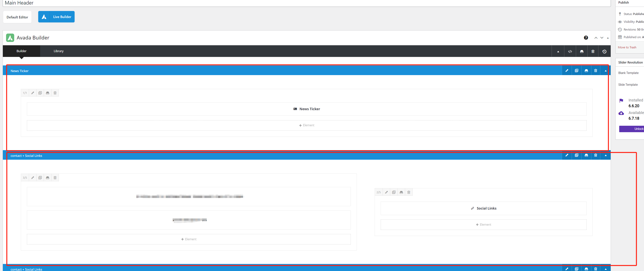Click the Move to Trash link
The width and height of the screenshot is (644, 271).
pyautogui.click(x=627, y=47)
